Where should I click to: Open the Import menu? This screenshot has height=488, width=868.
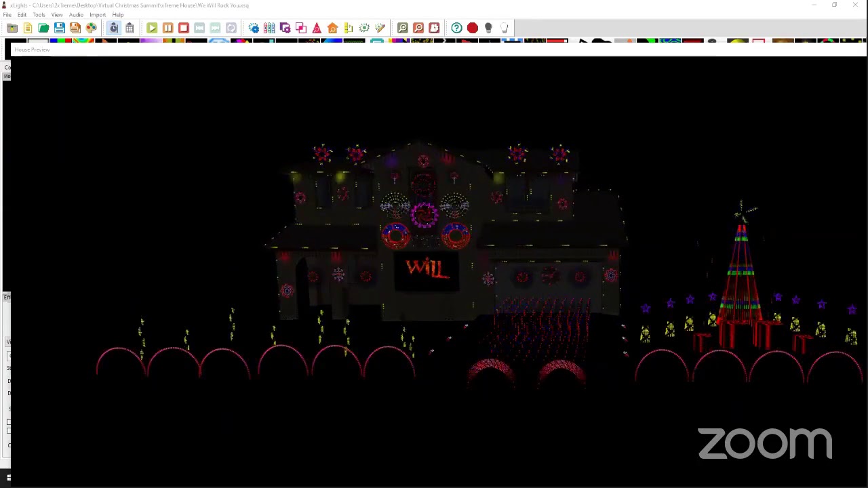(x=98, y=15)
